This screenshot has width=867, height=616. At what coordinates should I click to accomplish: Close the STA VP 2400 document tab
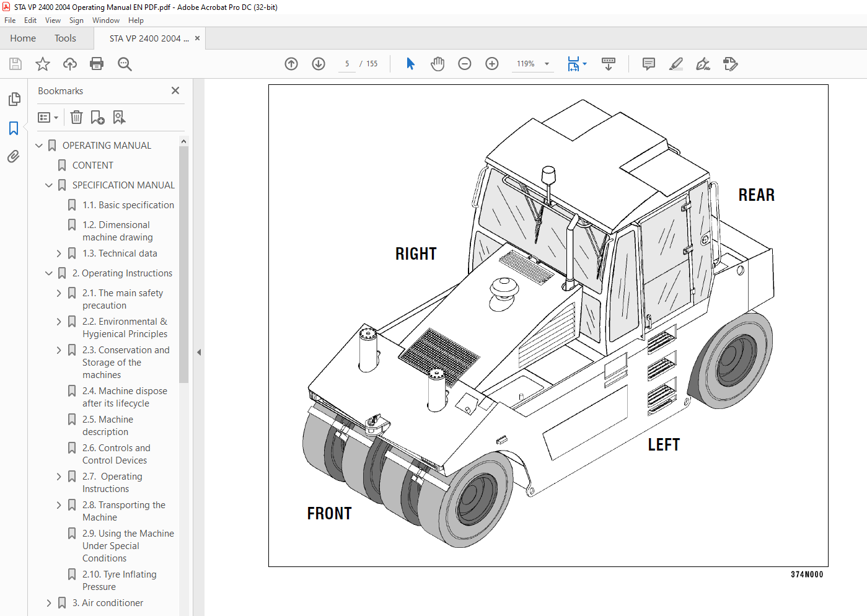[x=197, y=38]
